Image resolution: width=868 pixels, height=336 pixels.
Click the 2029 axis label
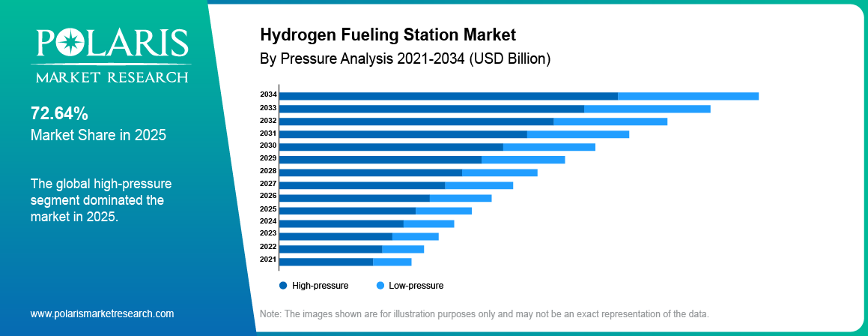pyautogui.click(x=268, y=158)
